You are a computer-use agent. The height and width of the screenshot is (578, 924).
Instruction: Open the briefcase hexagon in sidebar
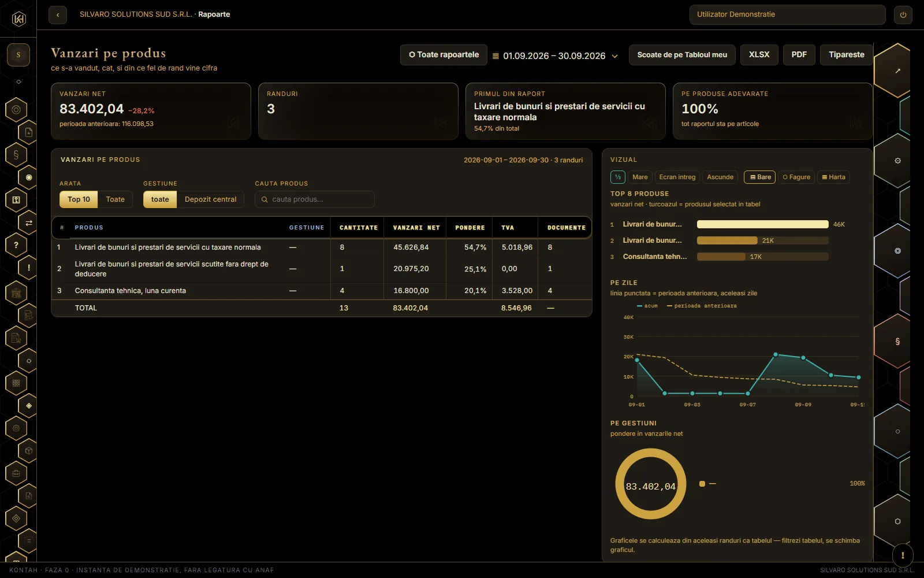(x=16, y=473)
